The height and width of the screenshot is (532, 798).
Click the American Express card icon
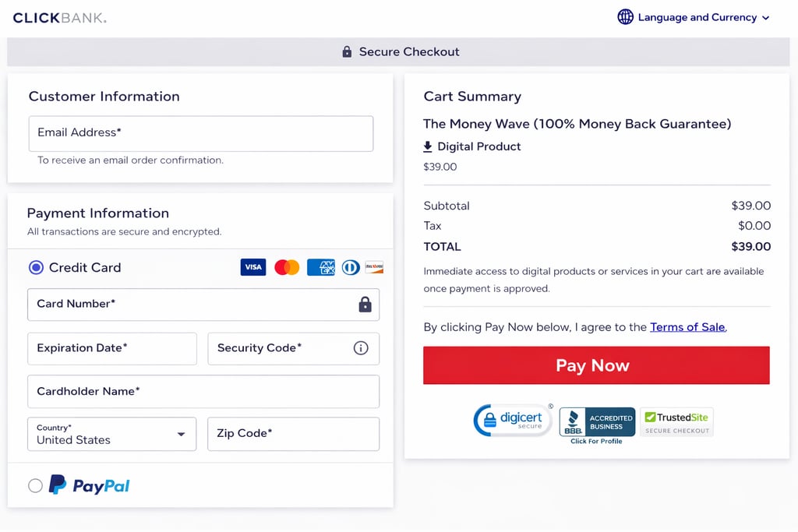point(320,267)
